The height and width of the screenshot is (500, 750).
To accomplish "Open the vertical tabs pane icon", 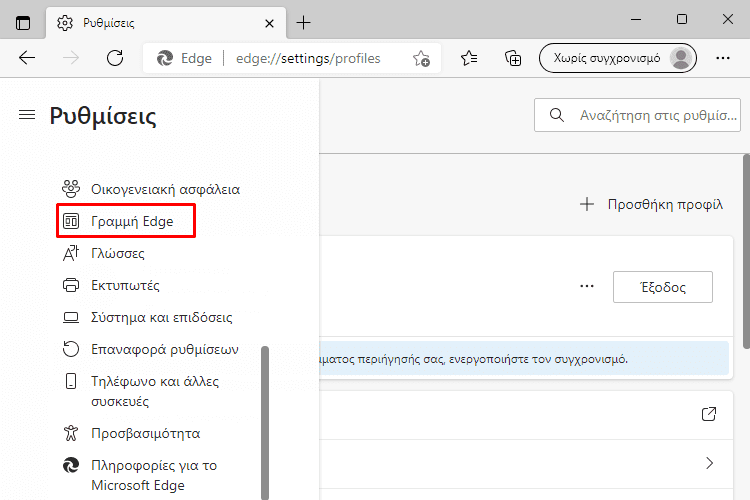I will coord(22,22).
